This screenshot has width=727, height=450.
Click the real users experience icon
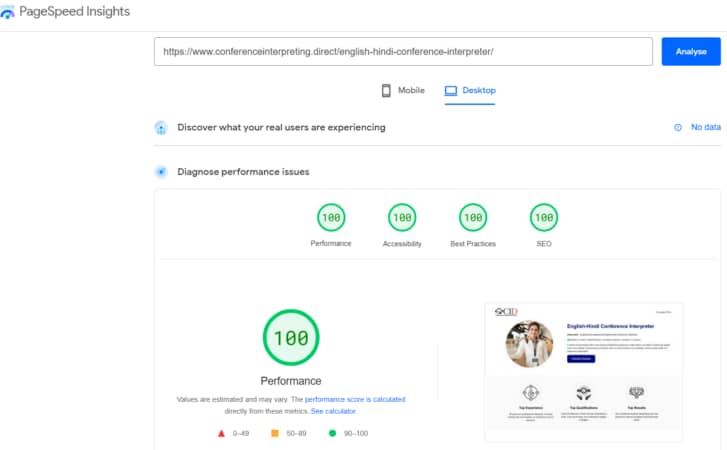point(161,127)
